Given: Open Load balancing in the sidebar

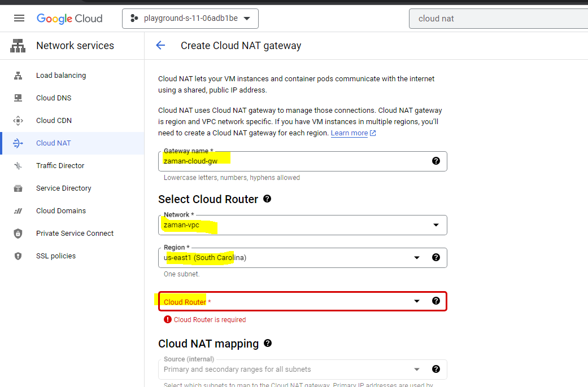Looking at the screenshot, I should (x=61, y=76).
